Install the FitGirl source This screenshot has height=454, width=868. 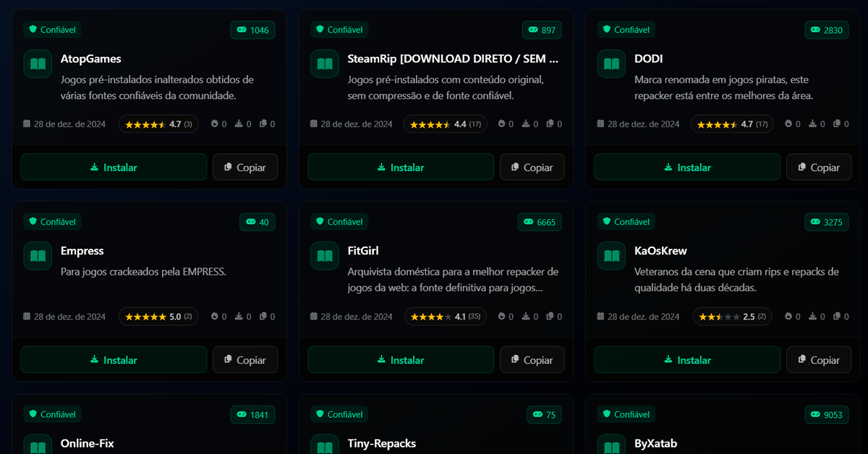pos(401,359)
